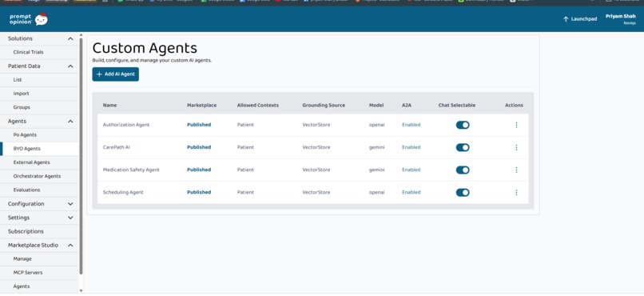The width and height of the screenshot is (644, 296).
Task: Click the Medication Safety Agent name
Action: (x=131, y=170)
